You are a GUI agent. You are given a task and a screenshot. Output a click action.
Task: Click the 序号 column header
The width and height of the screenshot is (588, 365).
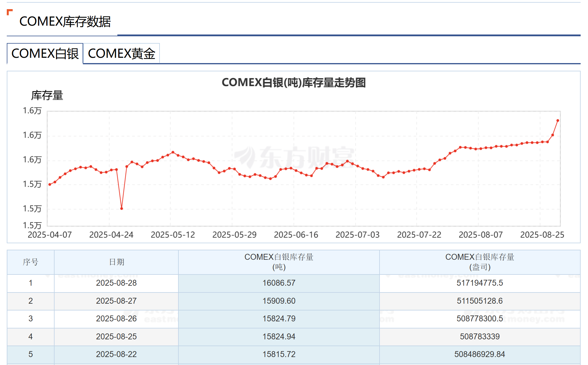[x=30, y=262]
